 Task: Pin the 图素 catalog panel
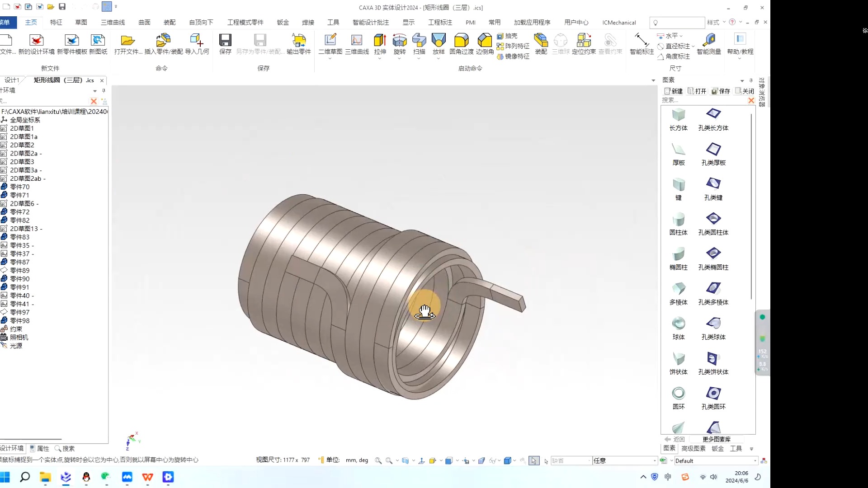751,80
